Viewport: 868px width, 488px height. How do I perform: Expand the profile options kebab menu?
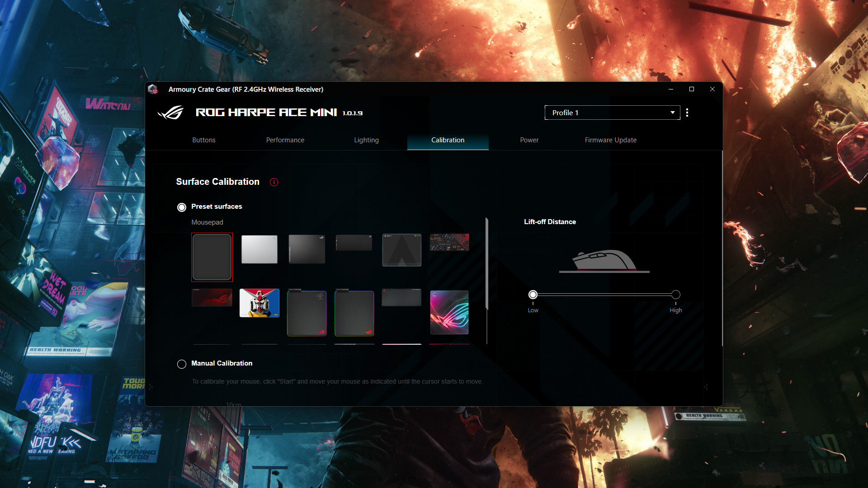click(x=689, y=113)
